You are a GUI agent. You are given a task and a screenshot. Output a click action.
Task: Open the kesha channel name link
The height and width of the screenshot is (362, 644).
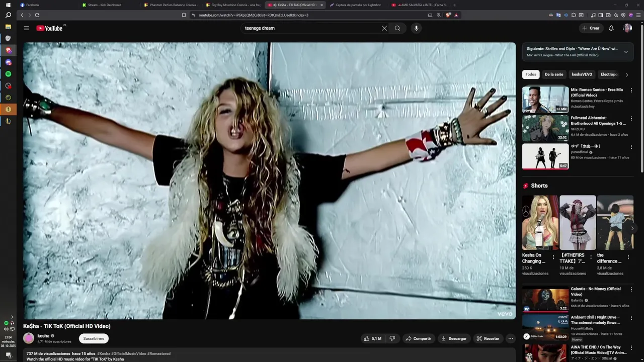point(43,335)
